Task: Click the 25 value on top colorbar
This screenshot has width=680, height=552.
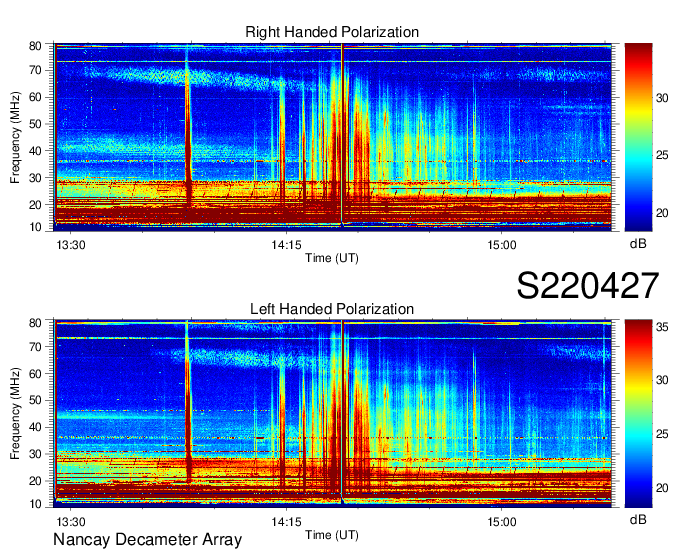Action: 662,155
